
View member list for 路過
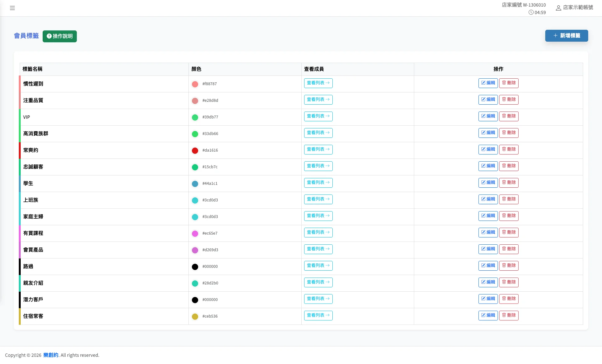(x=318, y=266)
